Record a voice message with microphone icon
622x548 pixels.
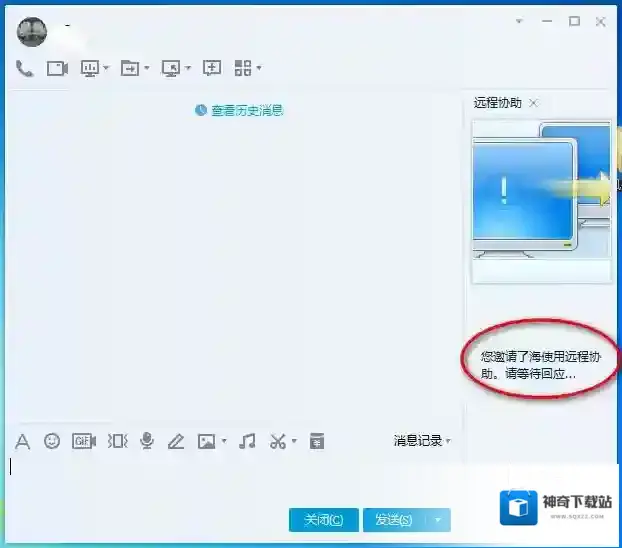coord(147,441)
